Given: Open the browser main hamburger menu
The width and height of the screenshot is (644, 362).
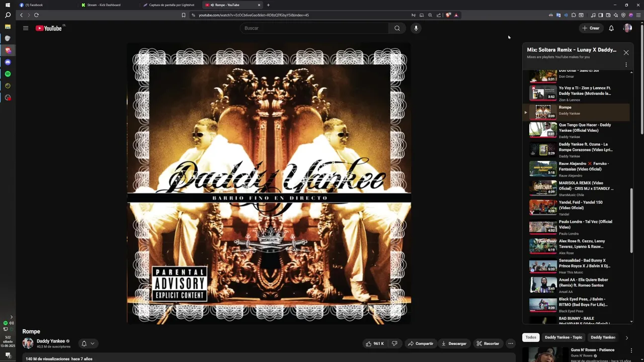Looking at the screenshot, I should pos(638,15).
